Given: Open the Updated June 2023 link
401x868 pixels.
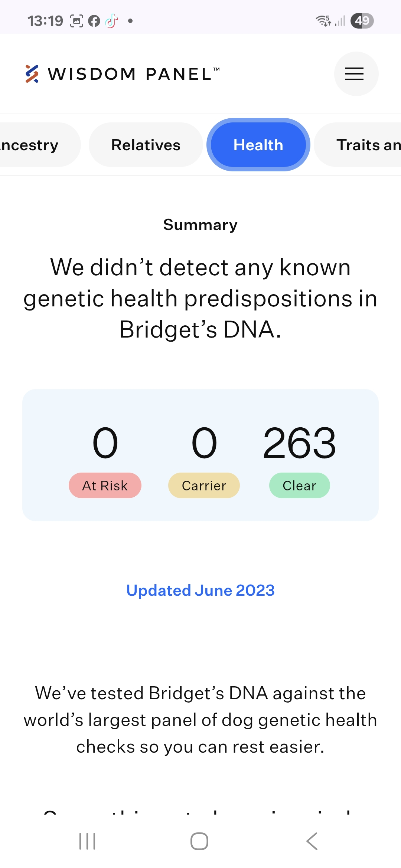Looking at the screenshot, I should (200, 590).
